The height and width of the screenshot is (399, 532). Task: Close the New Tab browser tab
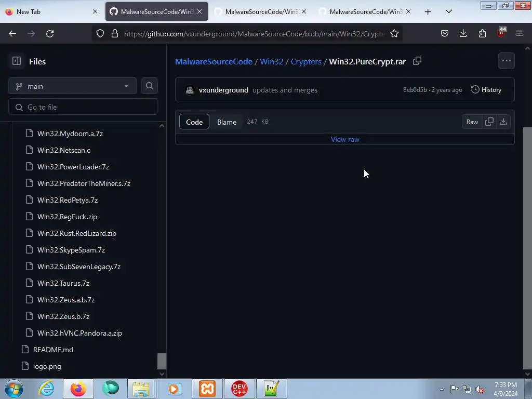tap(95, 11)
